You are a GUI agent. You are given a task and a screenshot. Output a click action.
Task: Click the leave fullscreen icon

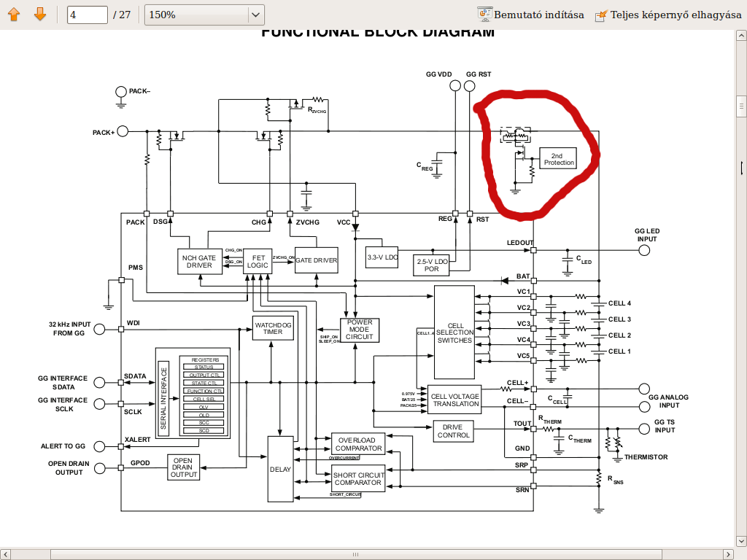pos(601,16)
